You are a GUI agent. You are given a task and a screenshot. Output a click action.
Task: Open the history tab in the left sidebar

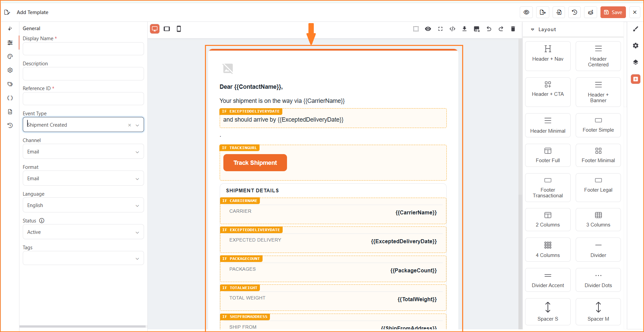click(x=10, y=125)
